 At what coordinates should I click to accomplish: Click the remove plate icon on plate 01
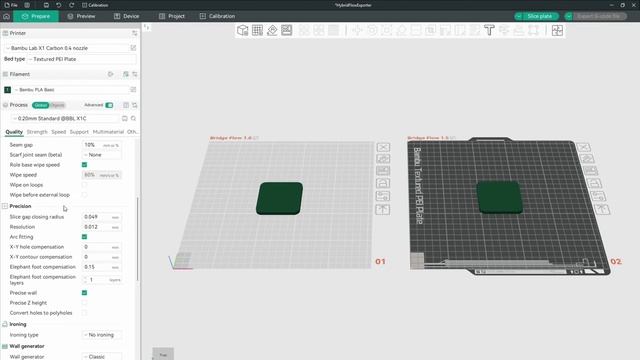tap(382, 147)
